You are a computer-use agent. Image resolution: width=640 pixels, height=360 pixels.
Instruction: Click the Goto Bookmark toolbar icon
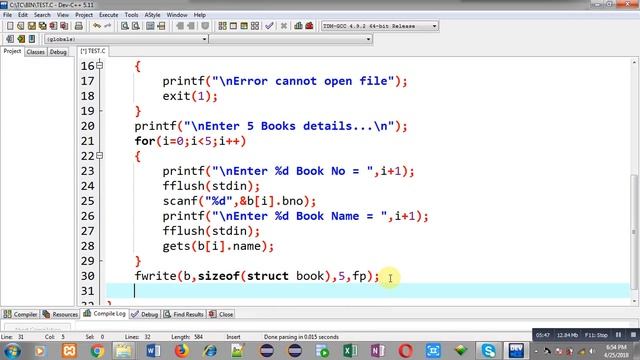click(31, 39)
